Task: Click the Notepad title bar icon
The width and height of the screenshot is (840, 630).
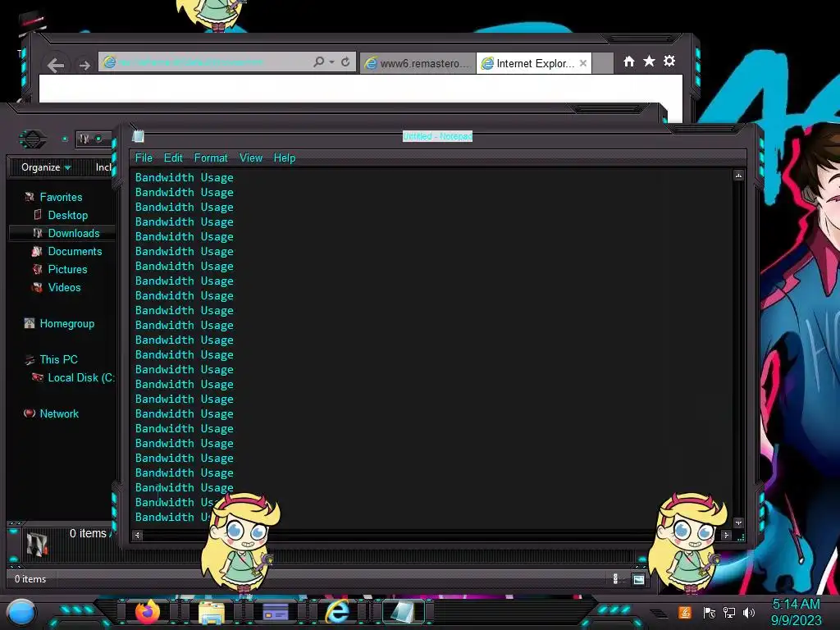Action: (138, 136)
